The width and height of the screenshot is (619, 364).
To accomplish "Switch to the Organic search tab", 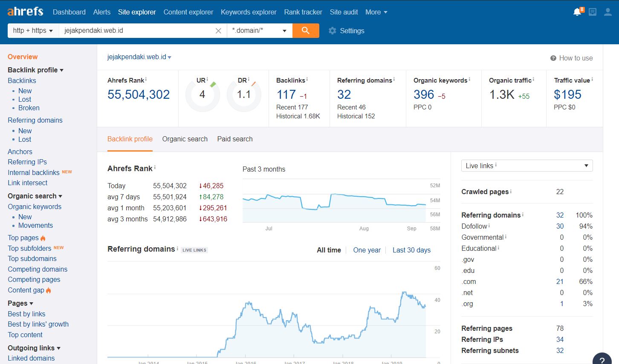I will coord(185,139).
